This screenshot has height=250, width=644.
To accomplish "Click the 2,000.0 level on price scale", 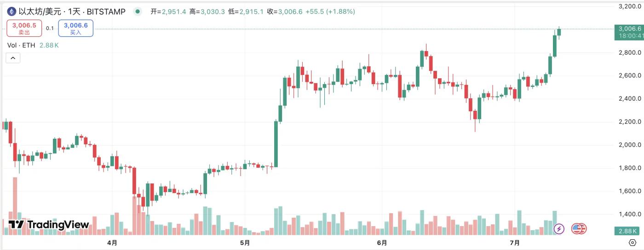I will (x=630, y=145).
